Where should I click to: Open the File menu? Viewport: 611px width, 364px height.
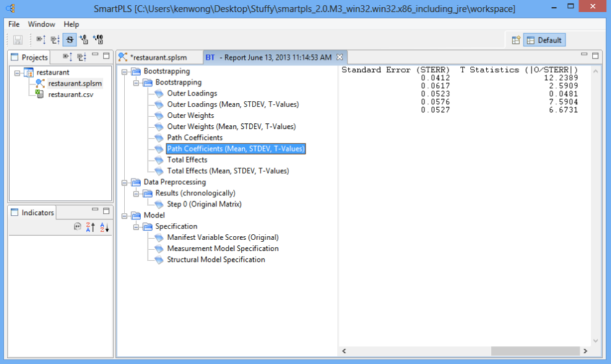14,24
